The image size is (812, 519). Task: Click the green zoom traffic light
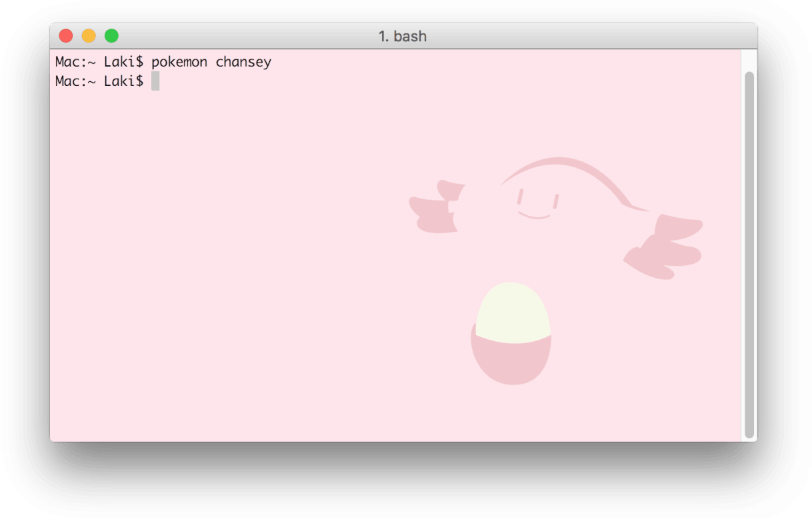point(111,35)
